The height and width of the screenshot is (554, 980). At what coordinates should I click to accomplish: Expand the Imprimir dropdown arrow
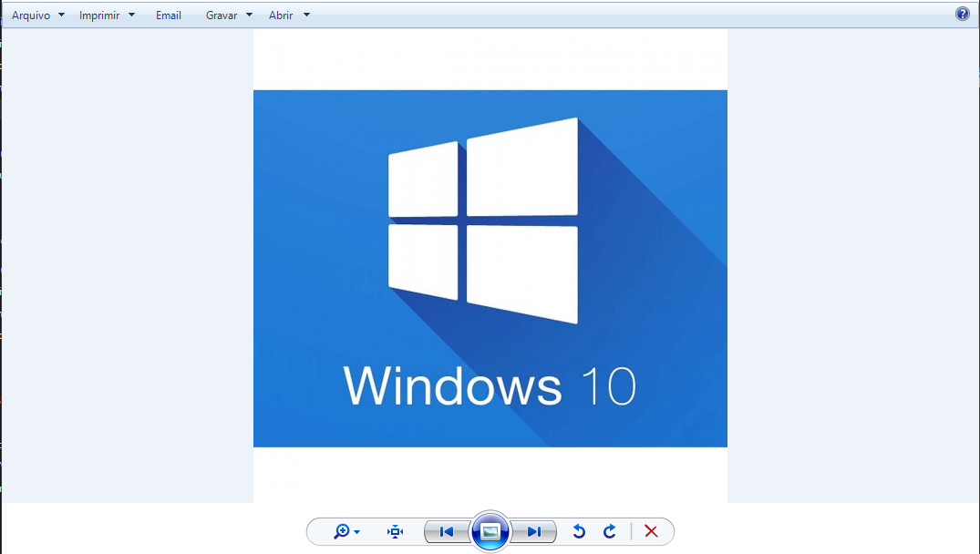coord(131,15)
